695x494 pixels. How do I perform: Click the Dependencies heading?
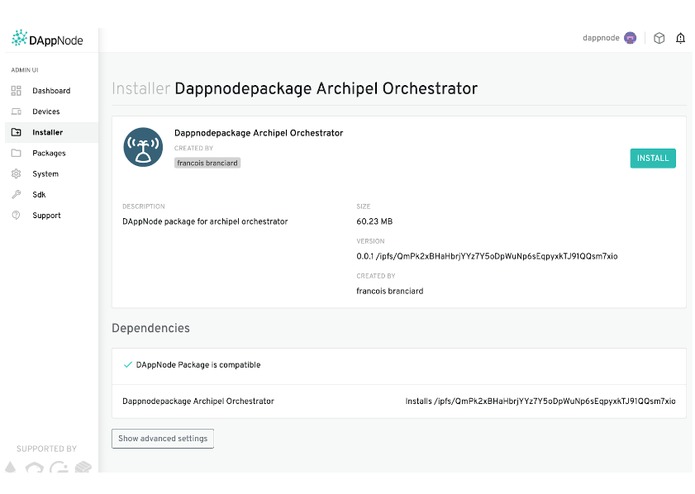click(151, 328)
